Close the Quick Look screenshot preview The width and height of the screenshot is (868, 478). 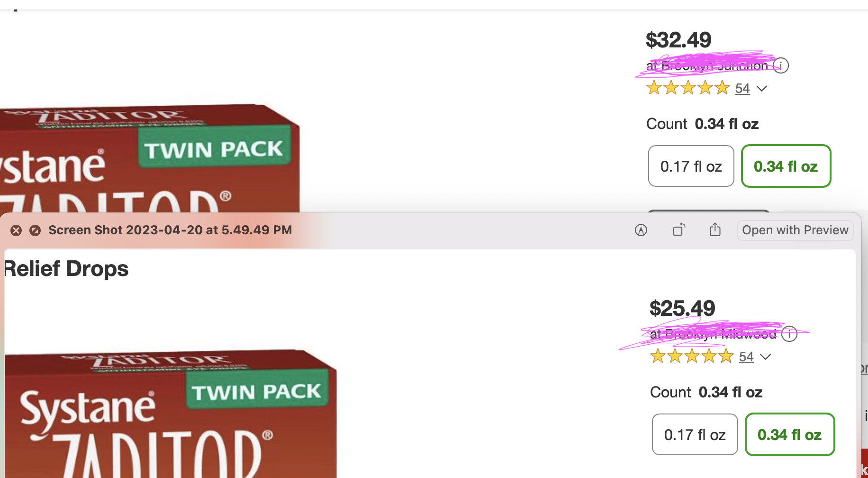[x=16, y=230]
